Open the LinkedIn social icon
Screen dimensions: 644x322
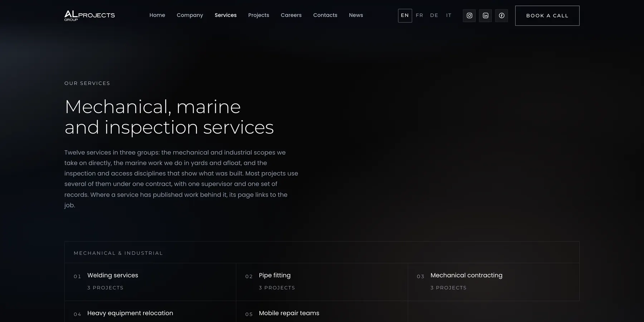click(x=486, y=15)
